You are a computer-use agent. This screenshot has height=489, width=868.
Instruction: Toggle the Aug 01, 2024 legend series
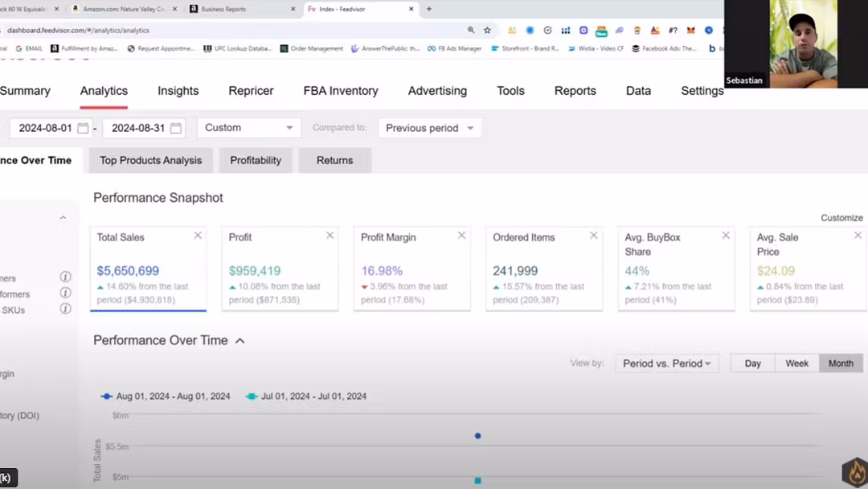[166, 397]
